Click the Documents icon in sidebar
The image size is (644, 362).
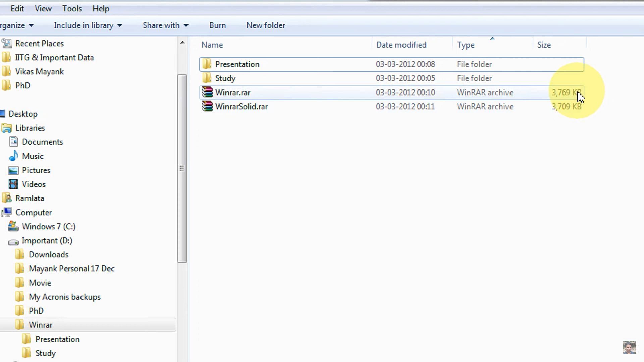coord(15,141)
